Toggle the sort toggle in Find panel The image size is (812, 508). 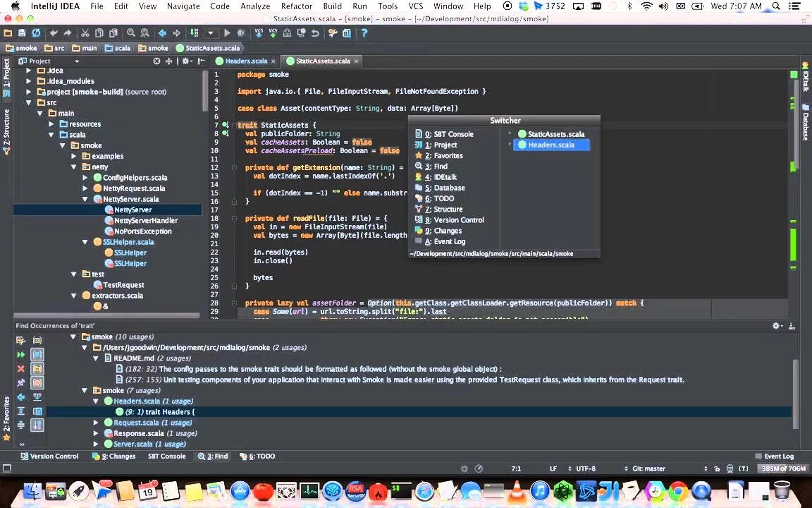[37, 425]
